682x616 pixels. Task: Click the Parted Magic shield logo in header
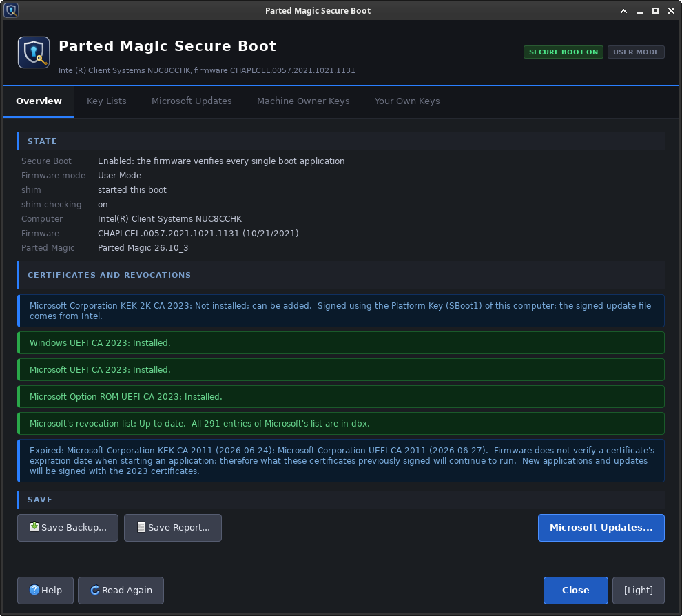(34, 52)
